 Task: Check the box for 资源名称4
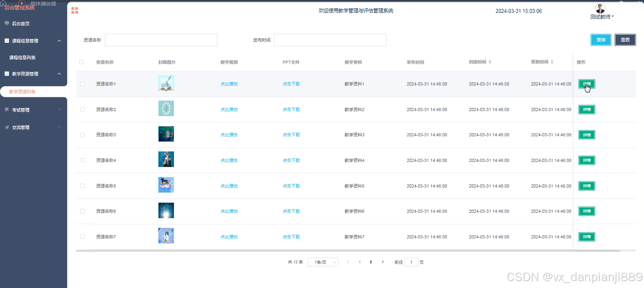click(x=83, y=160)
